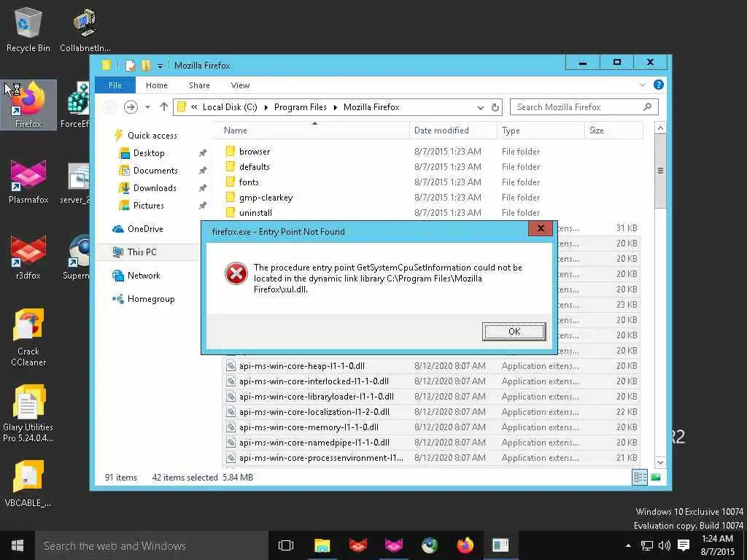The width and height of the screenshot is (747, 560).
Task: Click the Windows Start button
Action: click(18, 545)
